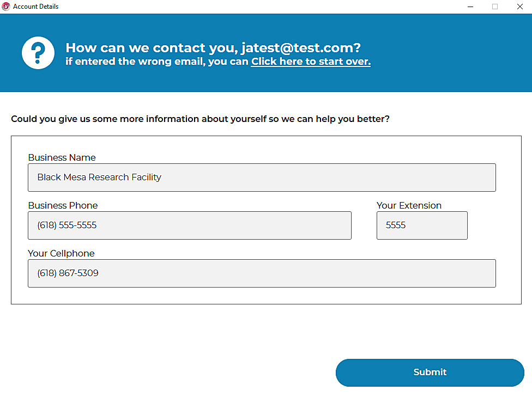Click the 'Business Phone' field label

click(63, 205)
